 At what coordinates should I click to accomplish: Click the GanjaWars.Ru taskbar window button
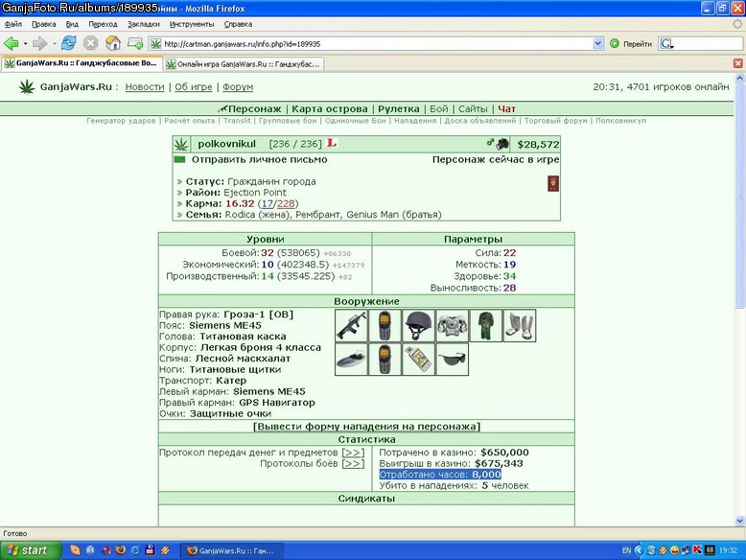tap(232, 551)
